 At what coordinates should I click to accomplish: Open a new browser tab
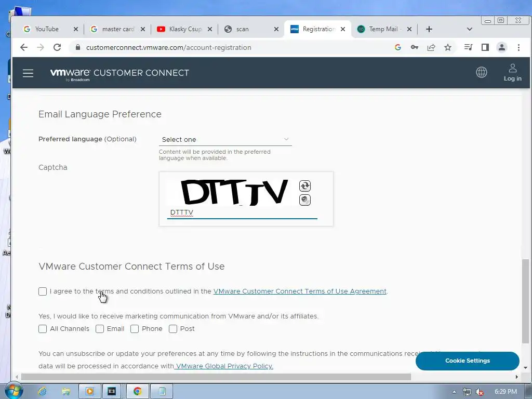[x=429, y=29]
